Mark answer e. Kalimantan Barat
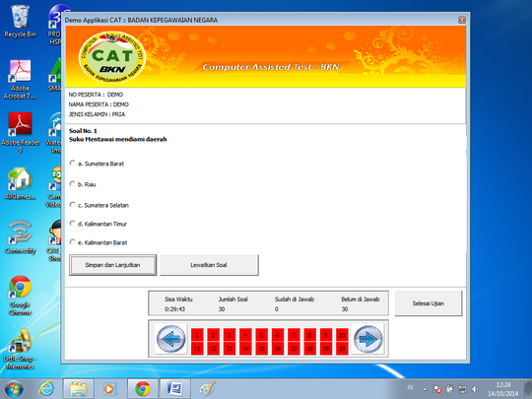 (72, 242)
